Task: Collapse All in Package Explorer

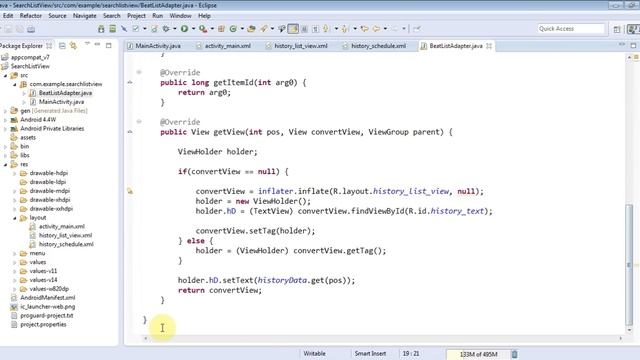Action: (62, 46)
